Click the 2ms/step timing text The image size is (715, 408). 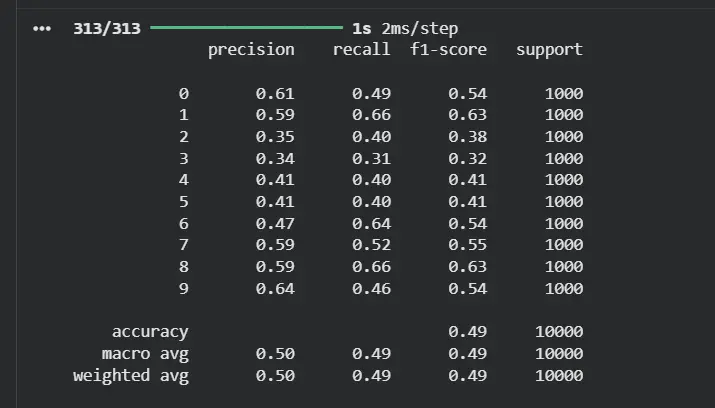(420, 29)
